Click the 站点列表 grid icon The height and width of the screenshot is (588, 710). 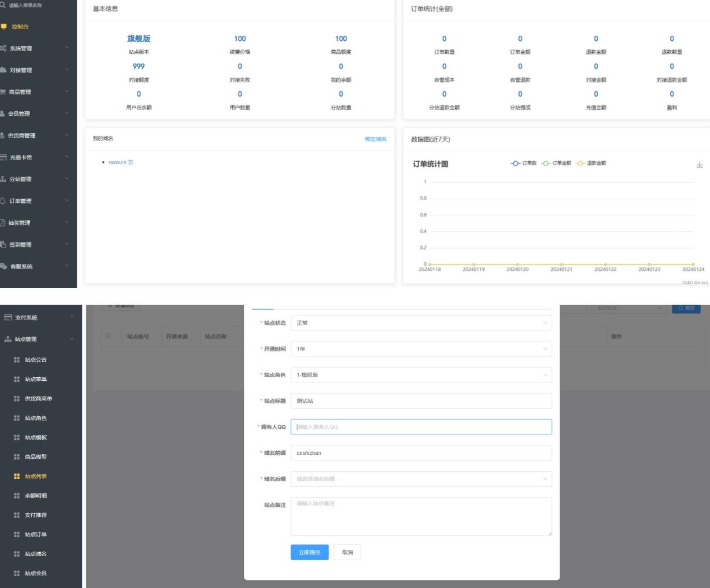pyautogui.click(x=17, y=476)
